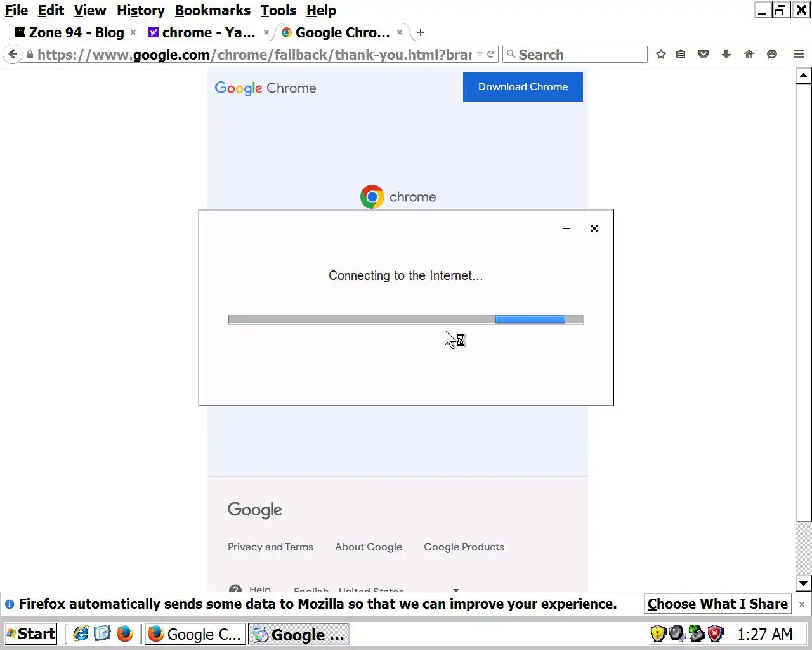
Task: Click the page vertical scrollbar thumb
Action: pyautogui.click(x=803, y=302)
